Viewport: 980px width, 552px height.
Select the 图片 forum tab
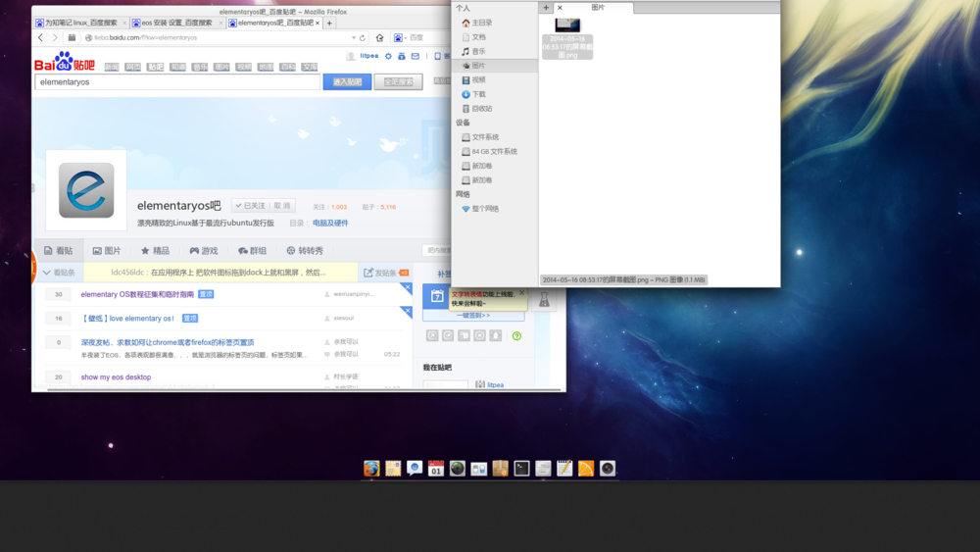(107, 251)
